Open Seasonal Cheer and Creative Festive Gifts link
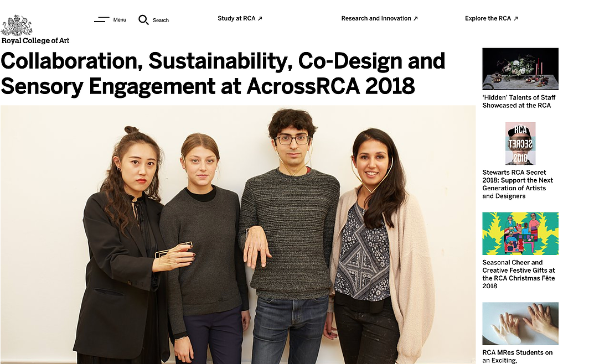Image resolution: width=589 pixels, height=364 pixels. (x=518, y=274)
